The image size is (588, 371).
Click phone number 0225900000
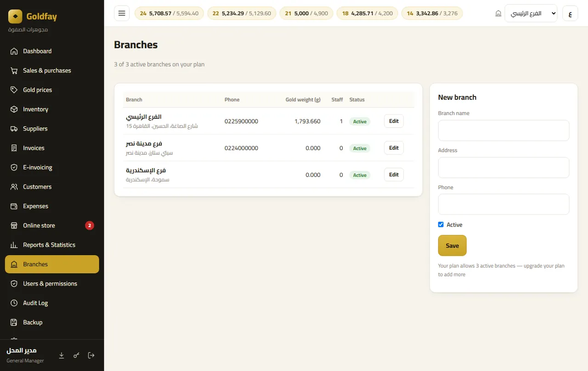(x=241, y=121)
